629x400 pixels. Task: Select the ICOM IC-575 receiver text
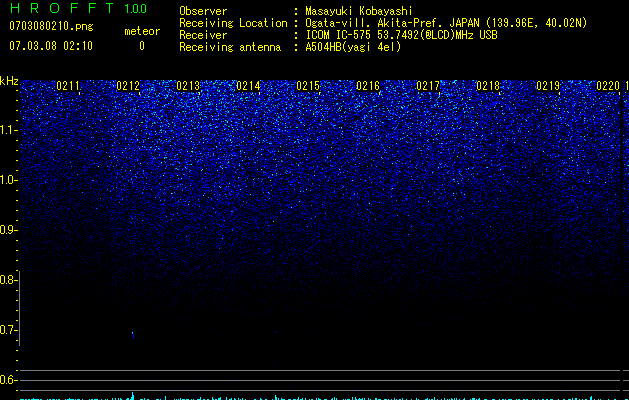[401, 35]
